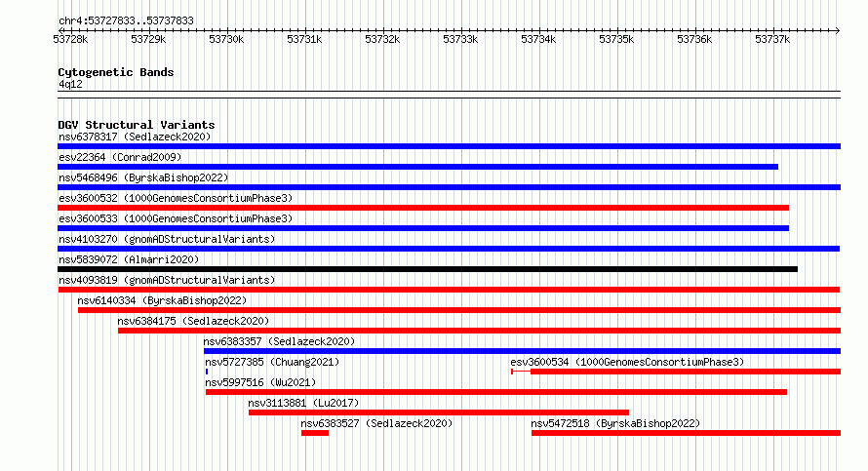Screen dimensions: 868x471
Task: Select the black bar for nsv5839072
Action: 428,269
